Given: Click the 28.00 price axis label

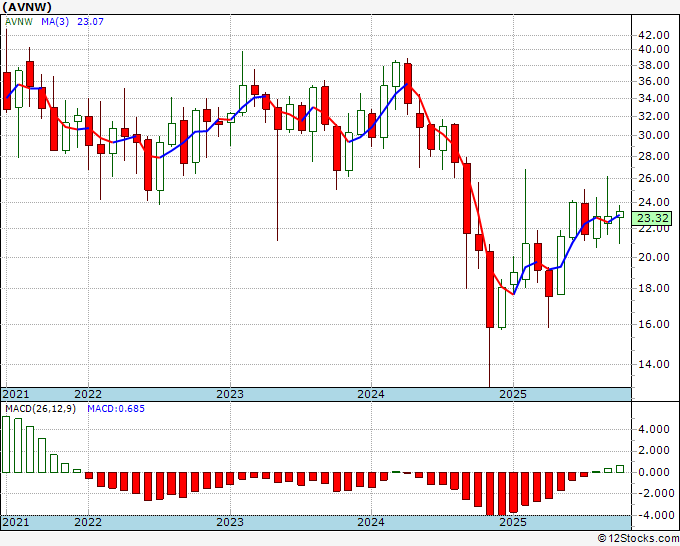Looking at the screenshot, I should coord(654,156).
